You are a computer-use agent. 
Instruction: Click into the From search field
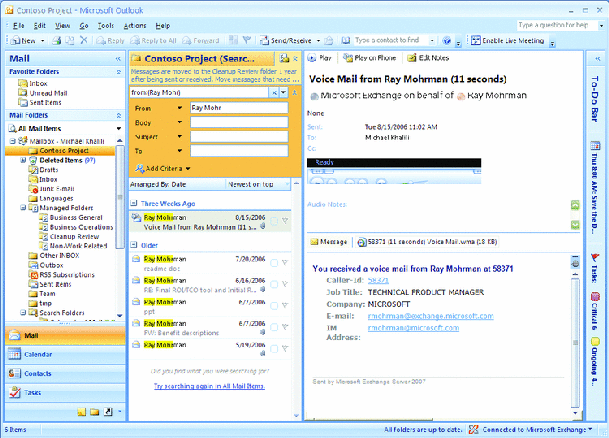pyautogui.click(x=239, y=108)
